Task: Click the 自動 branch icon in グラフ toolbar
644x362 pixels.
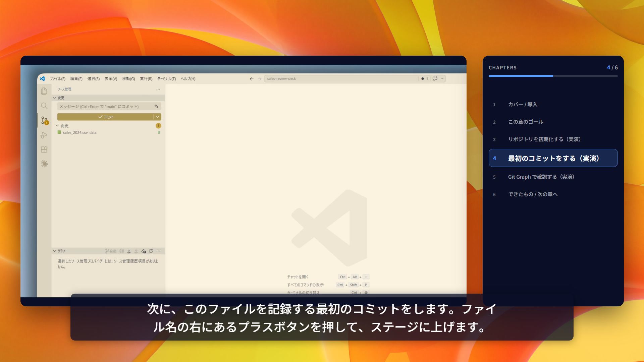Action: point(110,251)
